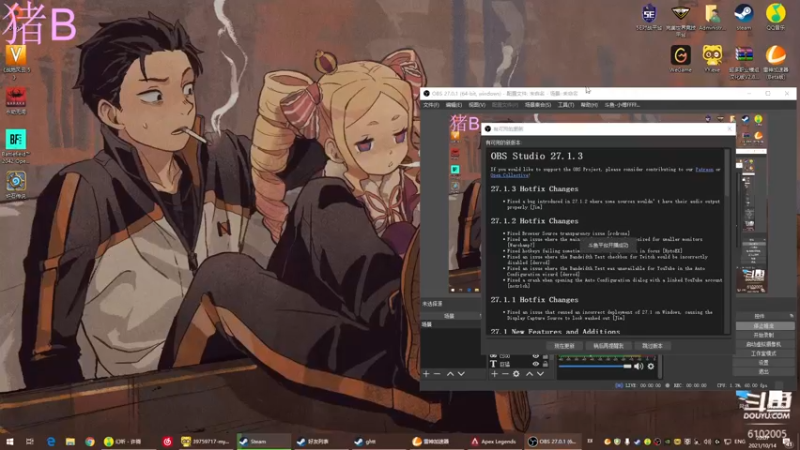Close the OBS update dialog
The width and height of the screenshot is (800, 450).
(729, 129)
